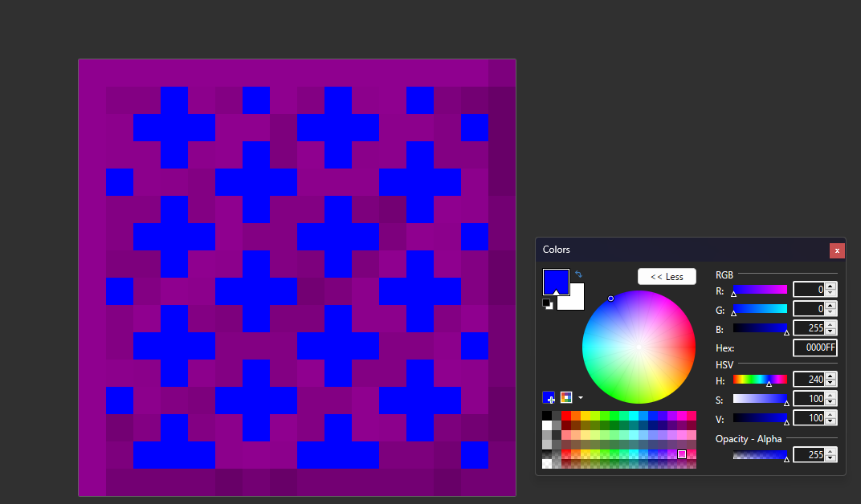Close the Colors window
Screen dimensions: 861x504
tap(837, 250)
